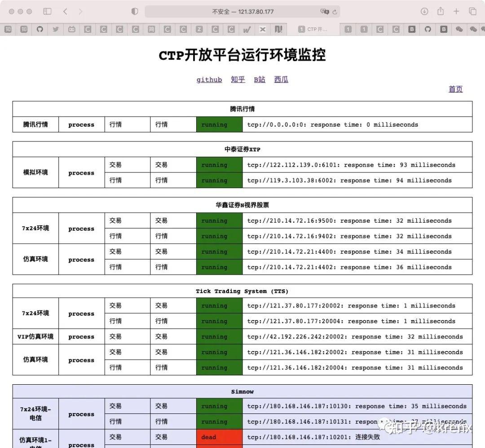Click the 7x24环境-电信 cell
The width and height of the screenshot is (485, 448).
[35, 414]
